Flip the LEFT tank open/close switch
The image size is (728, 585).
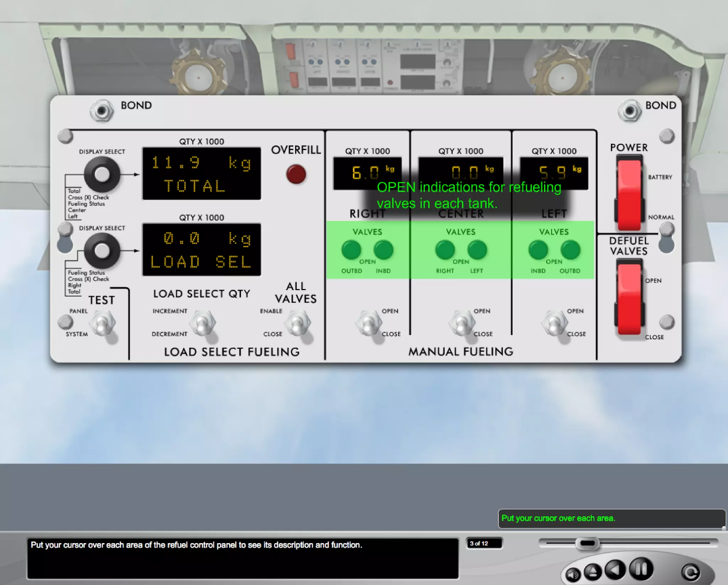point(554,323)
